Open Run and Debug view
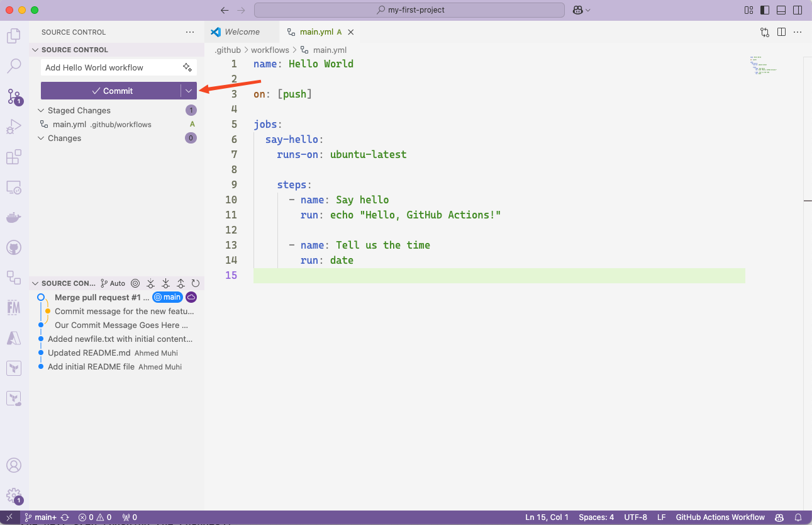Image resolution: width=812 pixels, height=525 pixels. [14, 127]
